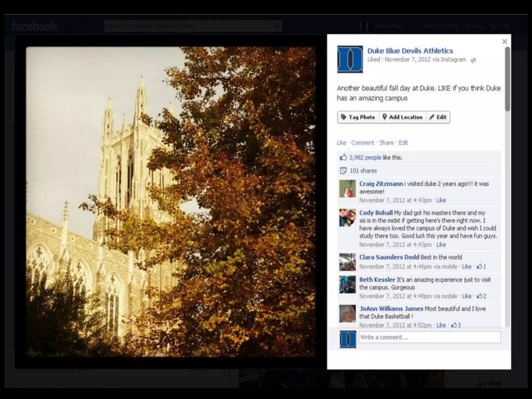Viewport: 532px width, 399px height.
Task: Click the shares note icon
Action: click(x=343, y=171)
